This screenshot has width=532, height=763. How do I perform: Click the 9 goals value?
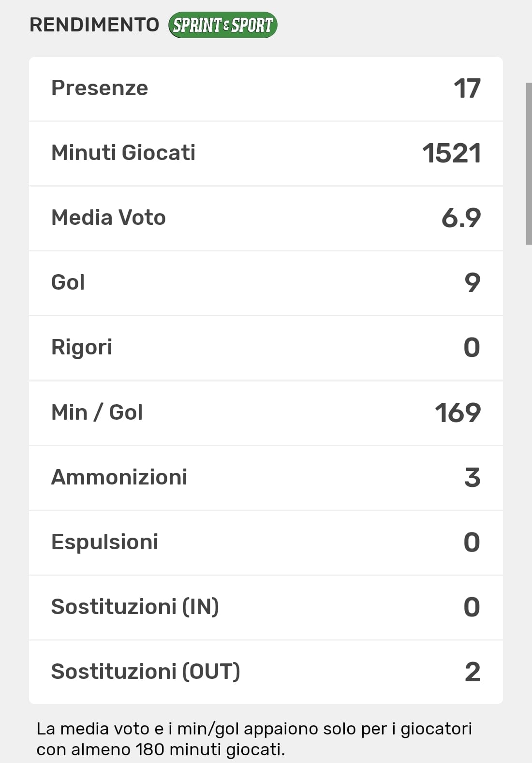[x=472, y=283]
